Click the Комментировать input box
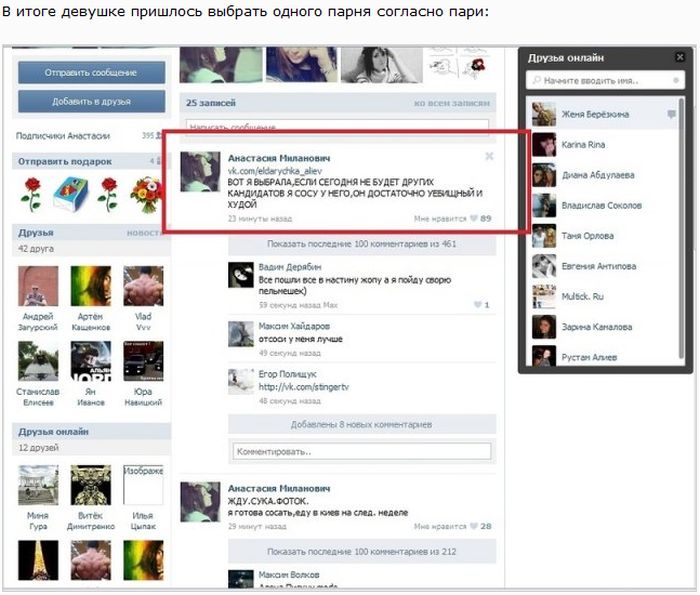The height and width of the screenshot is (595, 700). coord(361,451)
